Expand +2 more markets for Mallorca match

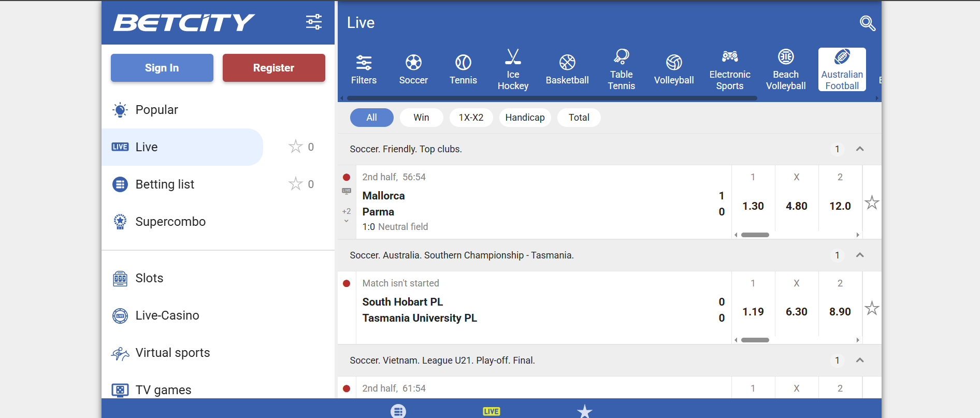[x=347, y=215]
